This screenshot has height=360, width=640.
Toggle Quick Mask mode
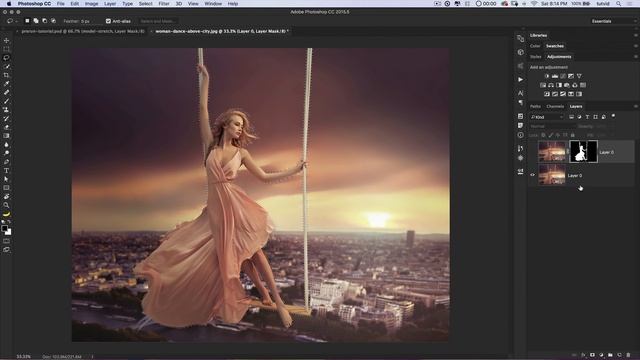pos(6,241)
